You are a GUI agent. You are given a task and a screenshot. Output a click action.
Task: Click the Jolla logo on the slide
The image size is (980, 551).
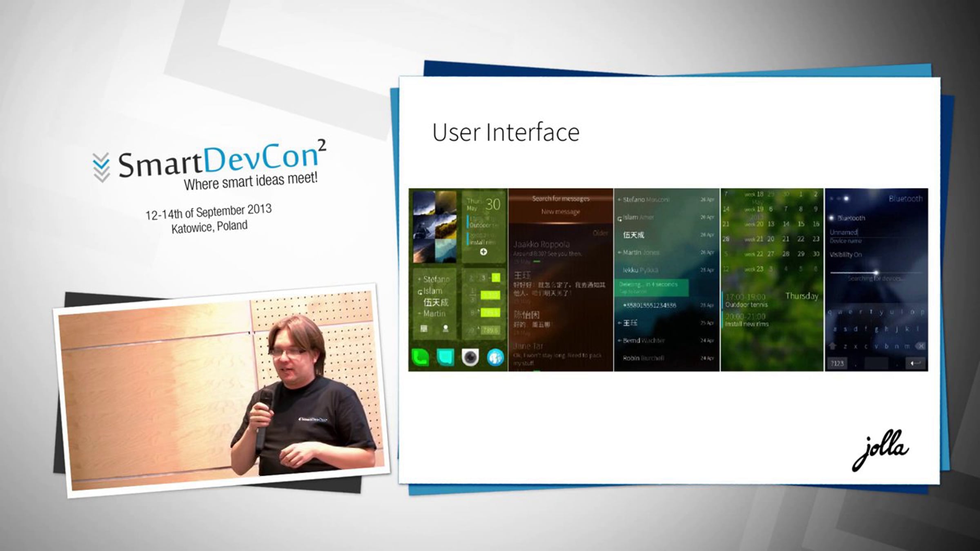tap(880, 450)
